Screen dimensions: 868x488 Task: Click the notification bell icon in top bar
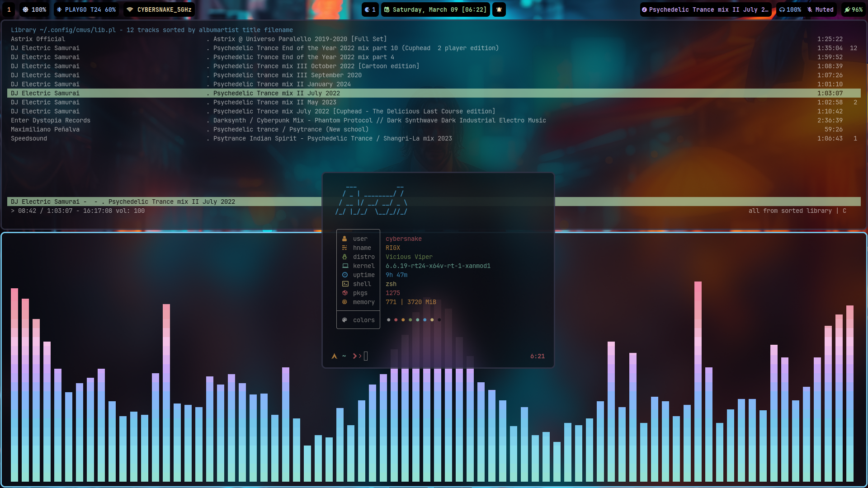pyautogui.click(x=499, y=9)
